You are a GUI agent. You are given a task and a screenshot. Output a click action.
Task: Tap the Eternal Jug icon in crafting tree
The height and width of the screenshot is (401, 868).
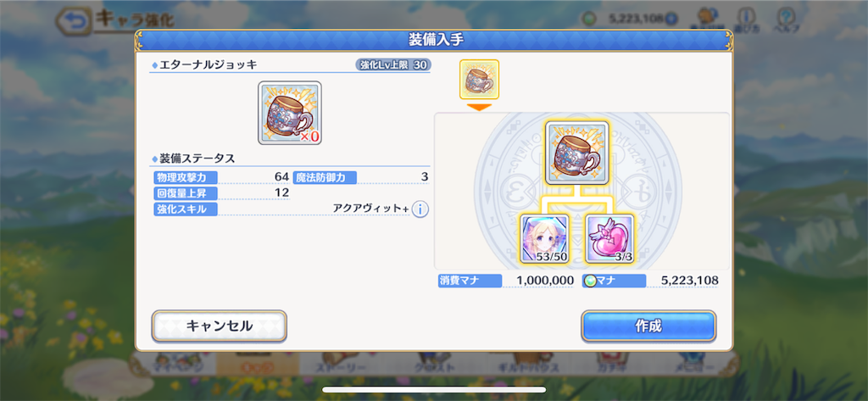pos(576,153)
